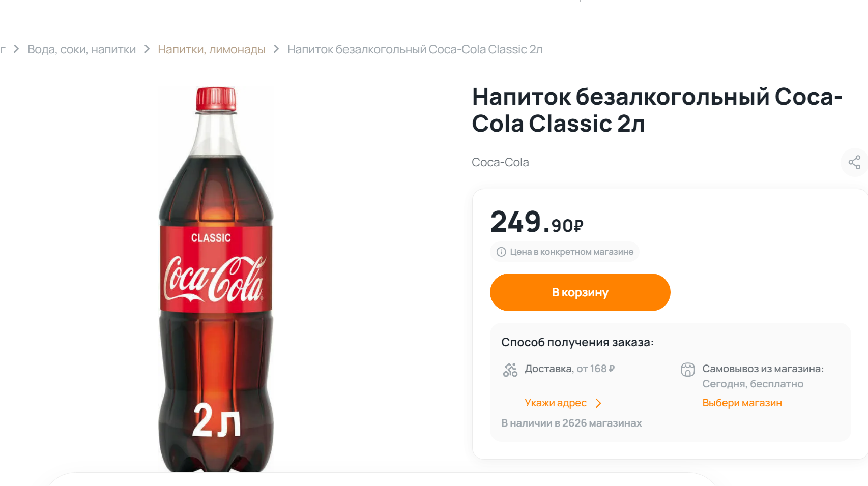
Task: Click Coca-Cola brand name under title
Action: point(500,162)
